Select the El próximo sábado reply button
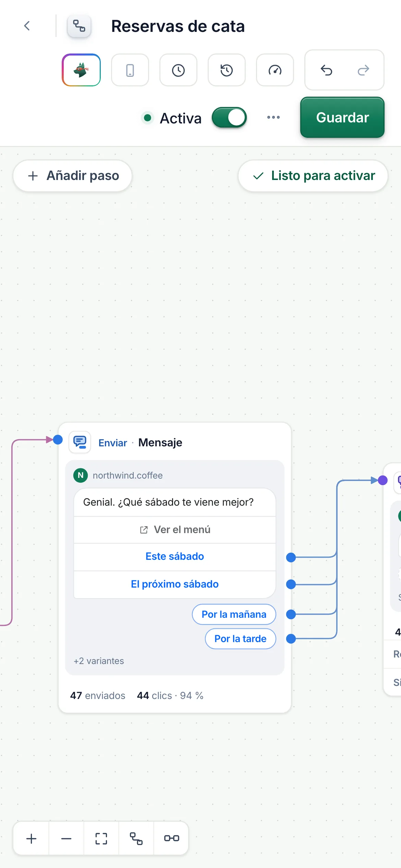 [175, 584]
